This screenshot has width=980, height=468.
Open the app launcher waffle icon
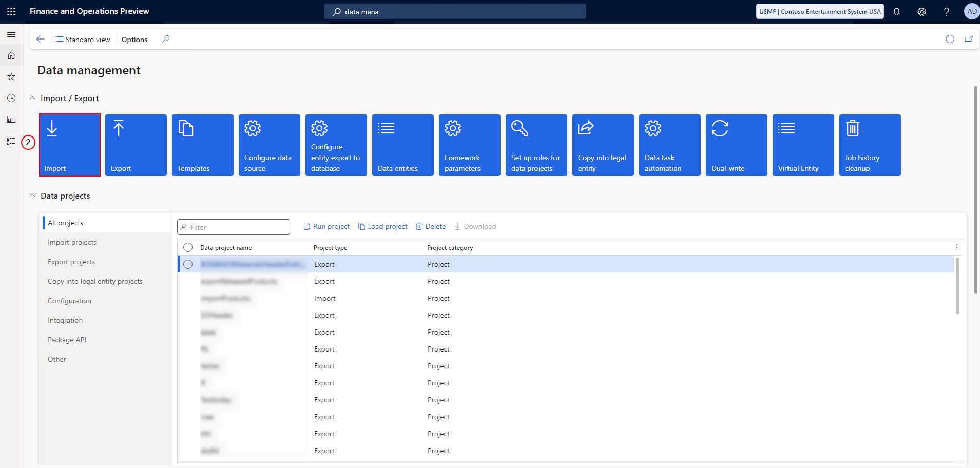[11, 11]
